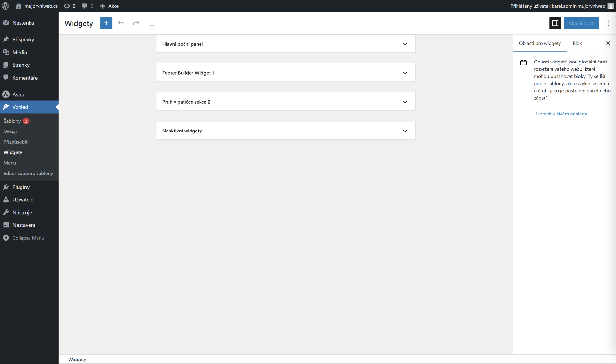Expand the Neaktivní widgety section
Viewport: 616px width, 364px height.
(405, 131)
